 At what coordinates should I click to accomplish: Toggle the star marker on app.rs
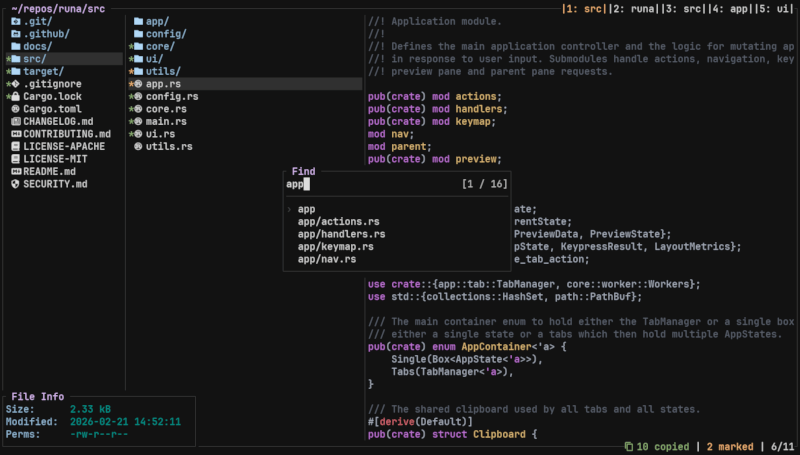[129, 85]
